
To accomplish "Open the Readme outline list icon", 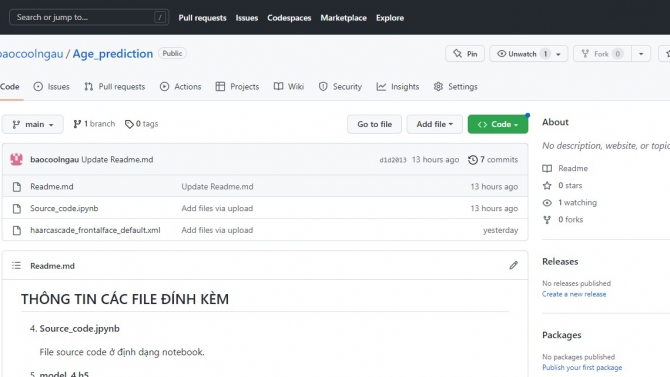I will tap(16, 266).
